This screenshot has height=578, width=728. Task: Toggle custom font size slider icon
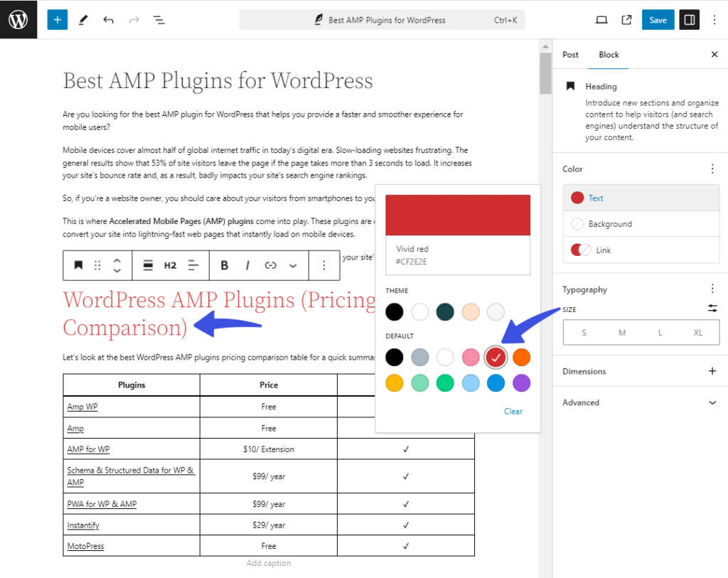click(x=712, y=308)
